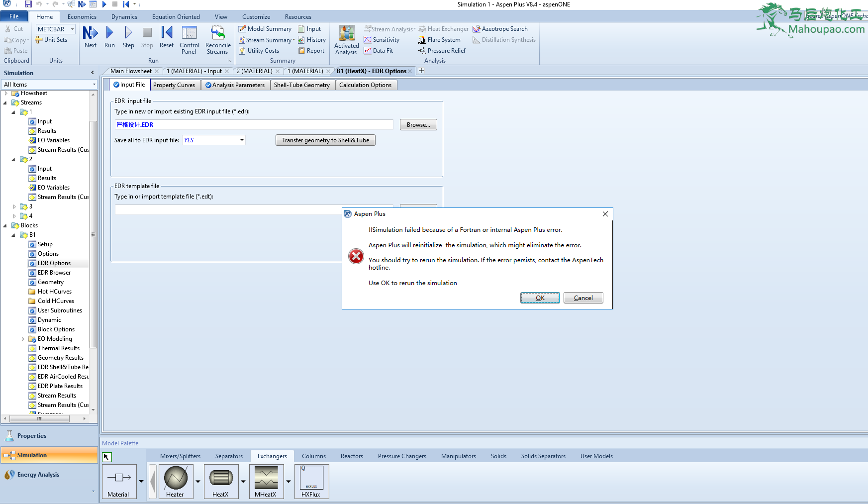
Task: Click the navigation tree horizontal scrollbar
Action: click(x=40, y=419)
